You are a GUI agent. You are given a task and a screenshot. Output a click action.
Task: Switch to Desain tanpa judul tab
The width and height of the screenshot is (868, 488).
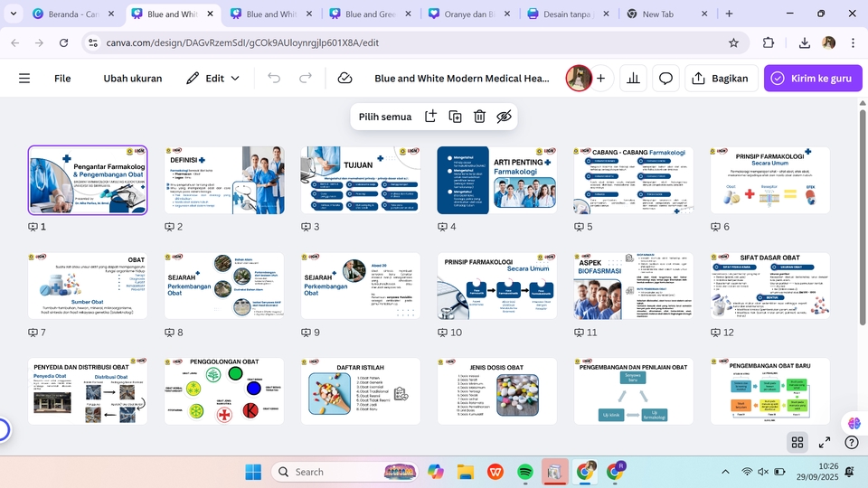568,14
